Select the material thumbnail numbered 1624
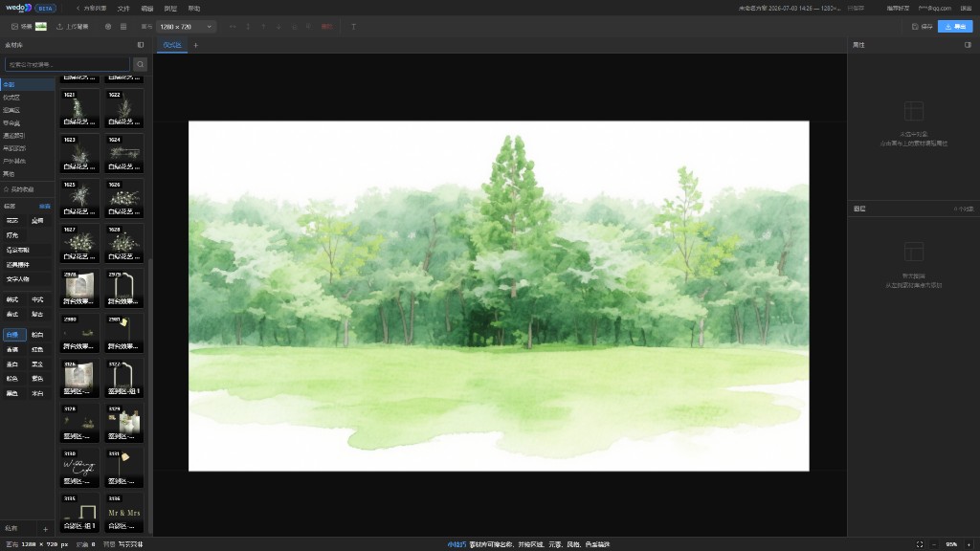980x551 pixels. click(124, 154)
